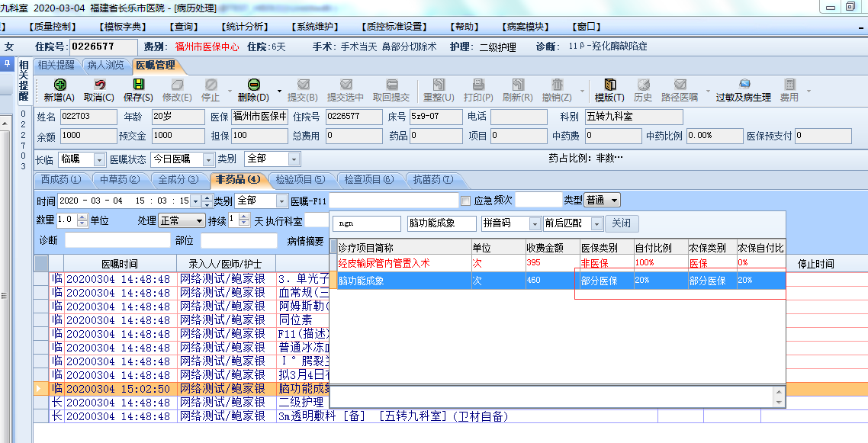Click the 撤销(Z) undo icon

[558, 85]
